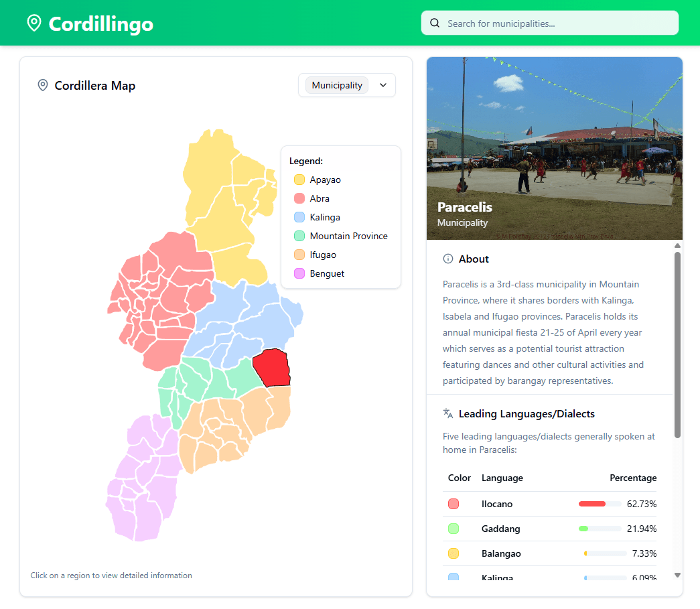Click the 21.94% percentage value
The image size is (700, 609).
(642, 529)
